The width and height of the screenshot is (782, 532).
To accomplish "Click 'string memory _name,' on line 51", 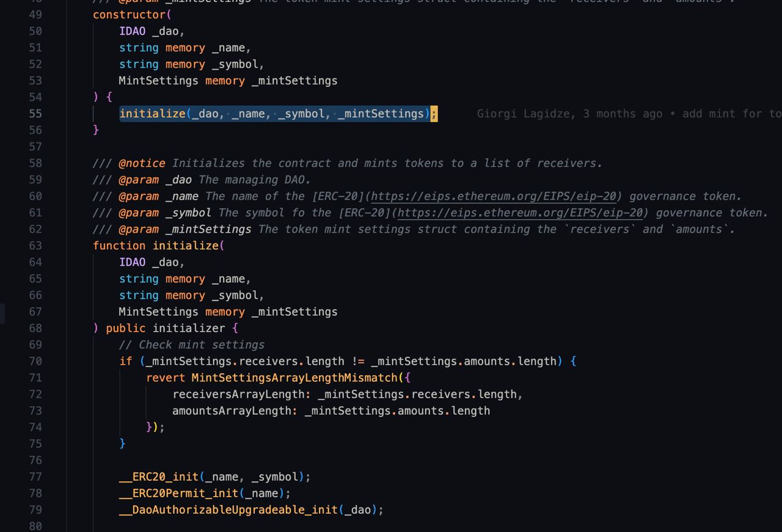I will coord(185,48).
